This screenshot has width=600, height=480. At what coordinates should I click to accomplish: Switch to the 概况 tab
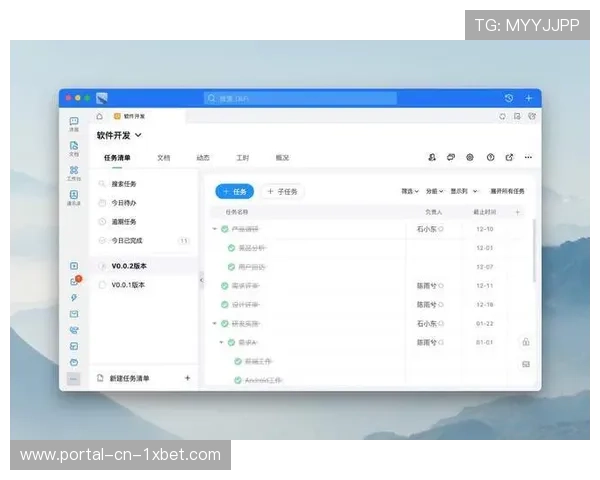[282, 158]
